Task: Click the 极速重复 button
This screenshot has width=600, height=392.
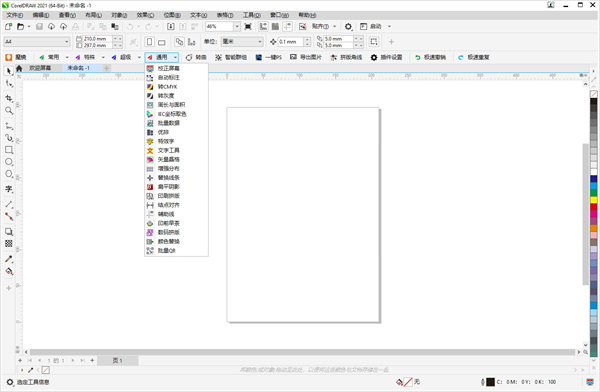Action: [x=474, y=57]
